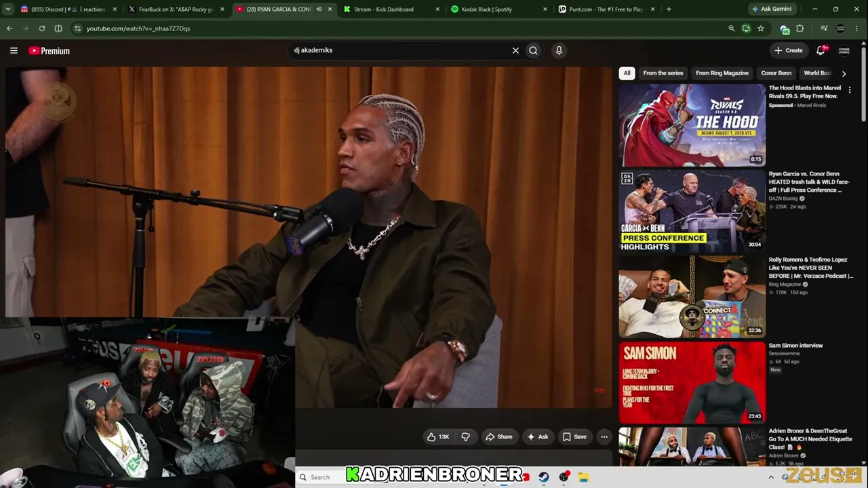The height and width of the screenshot is (488, 868).
Task: Open Garcia vs Benn press conference thumbnail
Action: pos(692,211)
